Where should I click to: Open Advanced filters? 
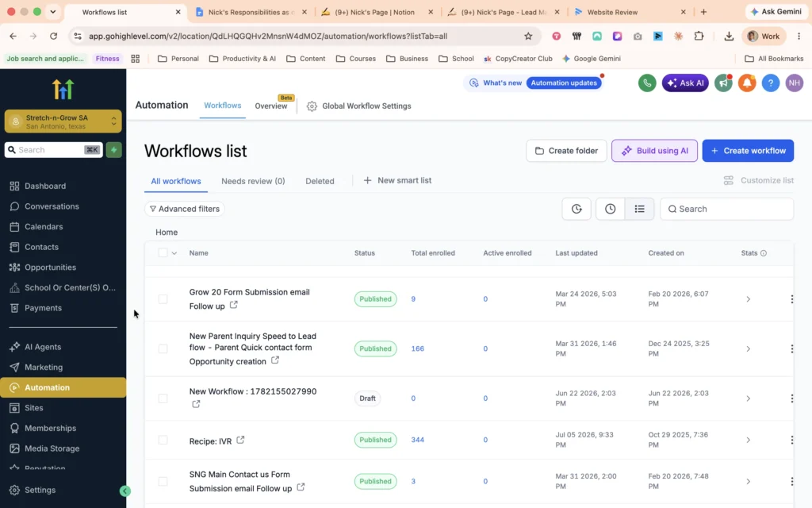click(x=184, y=209)
